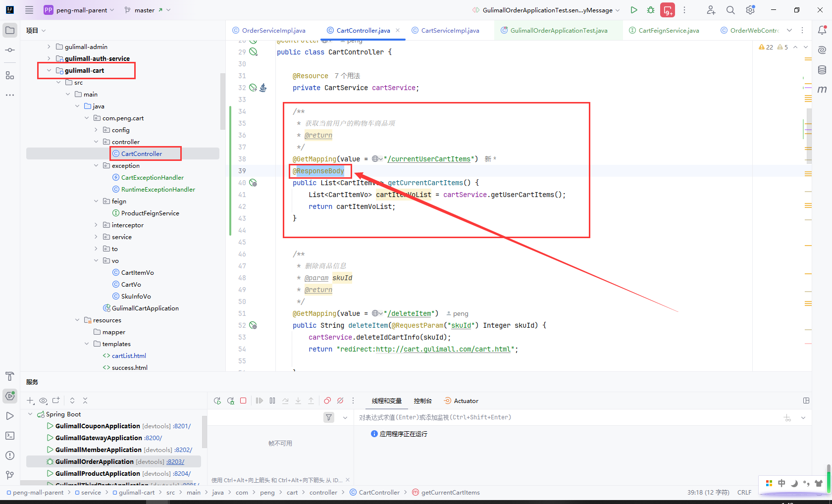Click view breakpoints icon in debugger toolbar
832x504 pixels.
pos(327,401)
